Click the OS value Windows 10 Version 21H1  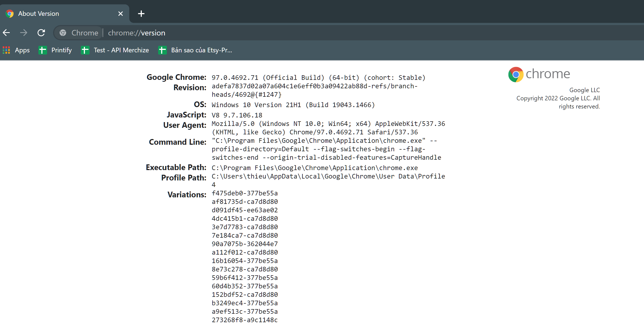coord(293,105)
